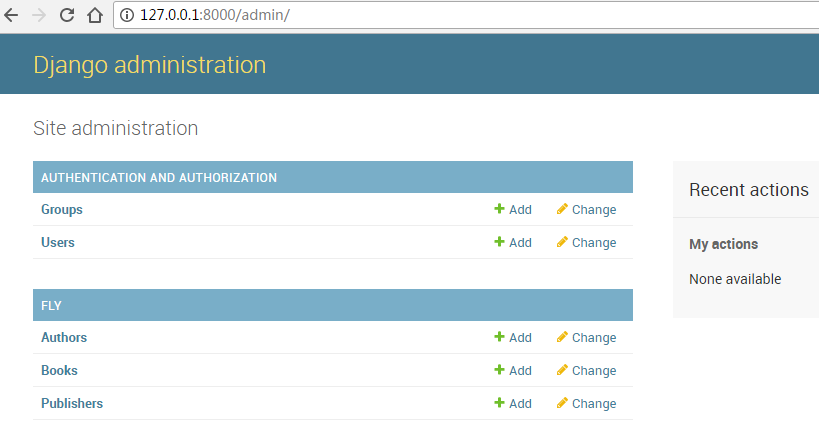Click the Site administration heading

115,128
